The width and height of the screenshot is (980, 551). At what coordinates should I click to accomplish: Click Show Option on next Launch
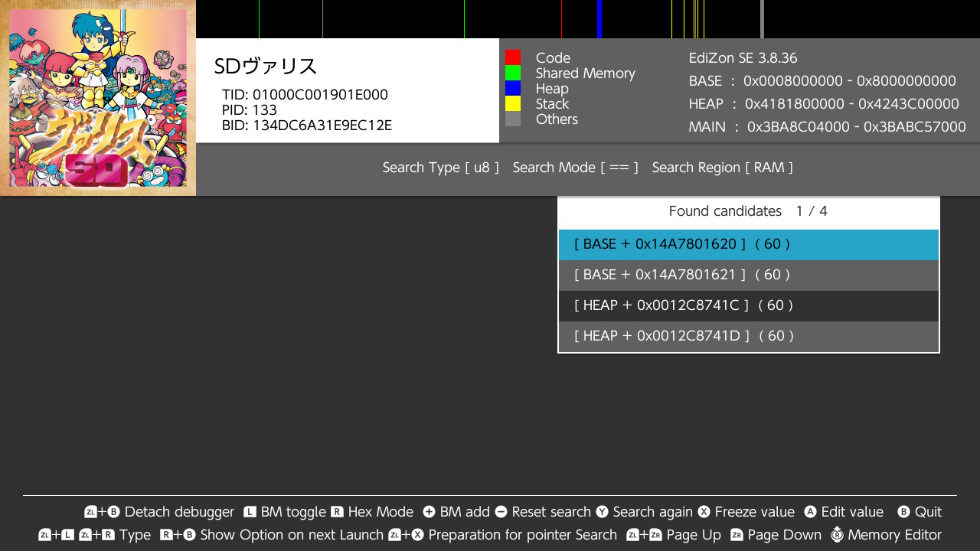pyautogui.click(x=292, y=535)
